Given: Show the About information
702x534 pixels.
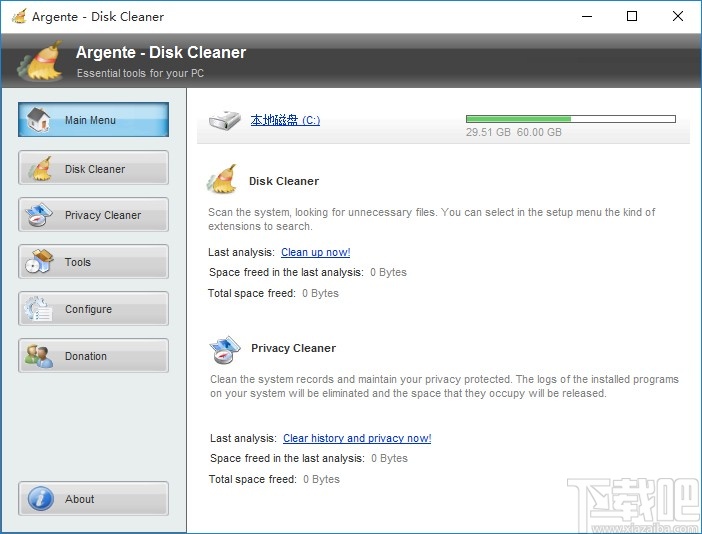Looking at the screenshot, I should pos(93,499).
